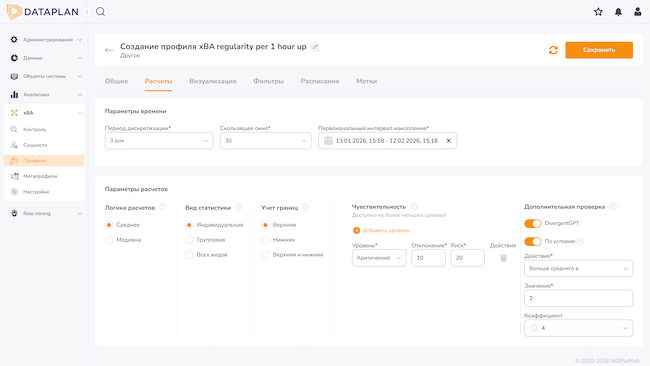Open Коэффициент dropdown
Image resolution: width=650 pixels, height=366 pixels.
(578, 328)
